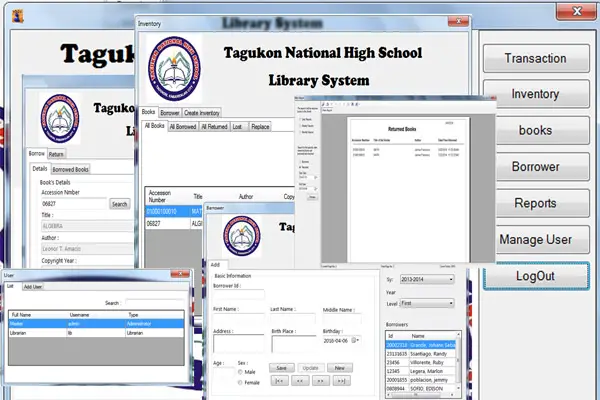Open the Add User tab

pos(33,287)
